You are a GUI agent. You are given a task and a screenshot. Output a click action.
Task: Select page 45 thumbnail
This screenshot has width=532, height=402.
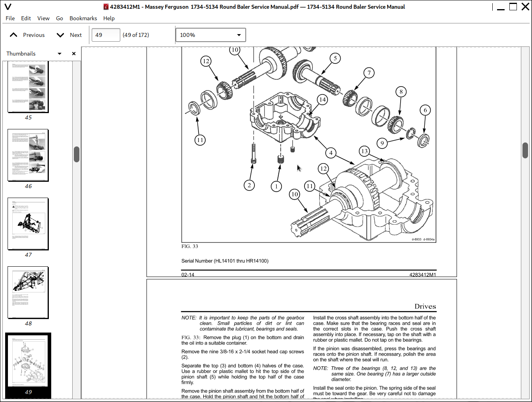pos(28,88)
